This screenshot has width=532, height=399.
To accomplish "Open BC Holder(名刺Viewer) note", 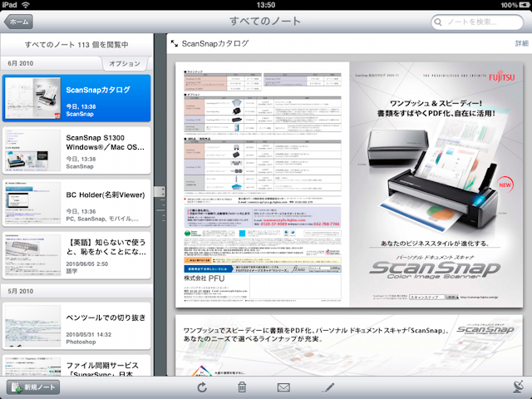I will coord(76,203).
